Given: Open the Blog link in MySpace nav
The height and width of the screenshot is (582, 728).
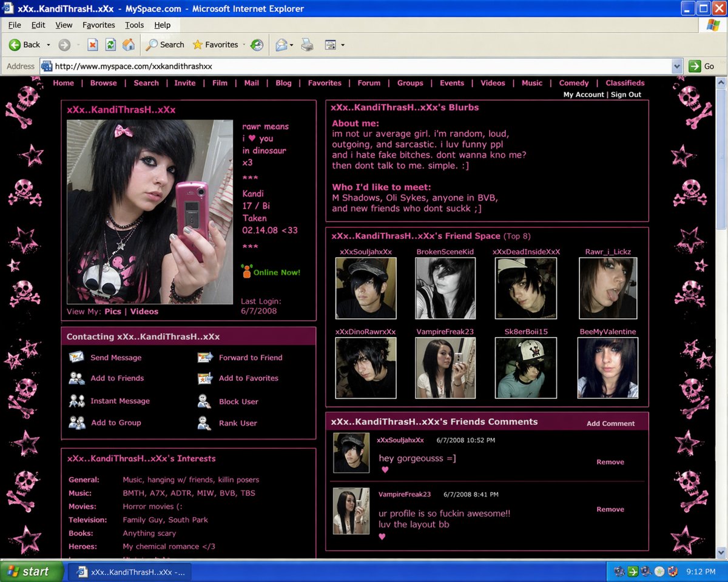Looking at the screenshot, I should [283, 83].
